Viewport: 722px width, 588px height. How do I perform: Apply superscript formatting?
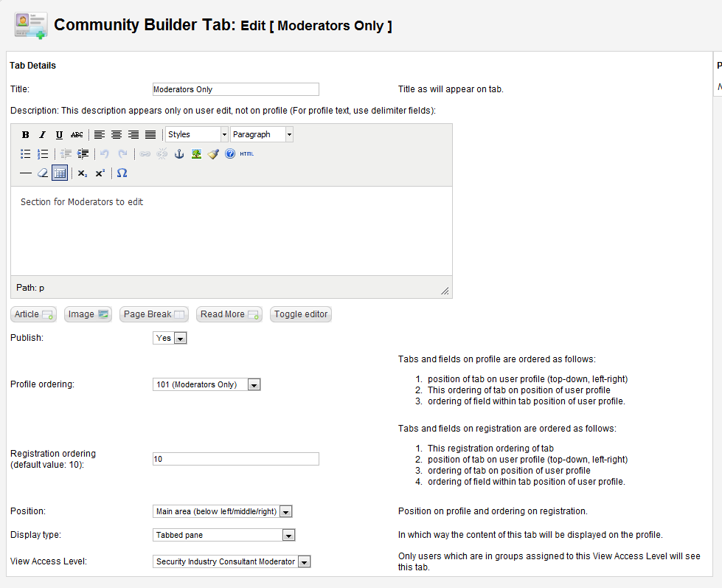click(x=100, y=173)
